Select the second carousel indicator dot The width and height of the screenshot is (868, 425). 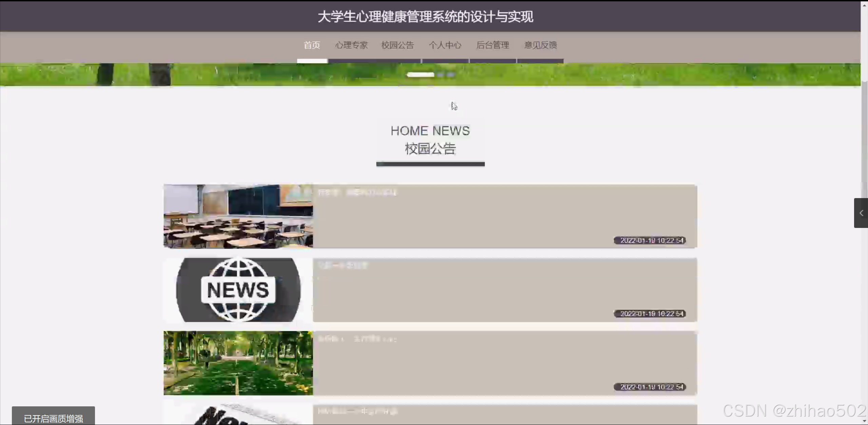coord(440,75)
